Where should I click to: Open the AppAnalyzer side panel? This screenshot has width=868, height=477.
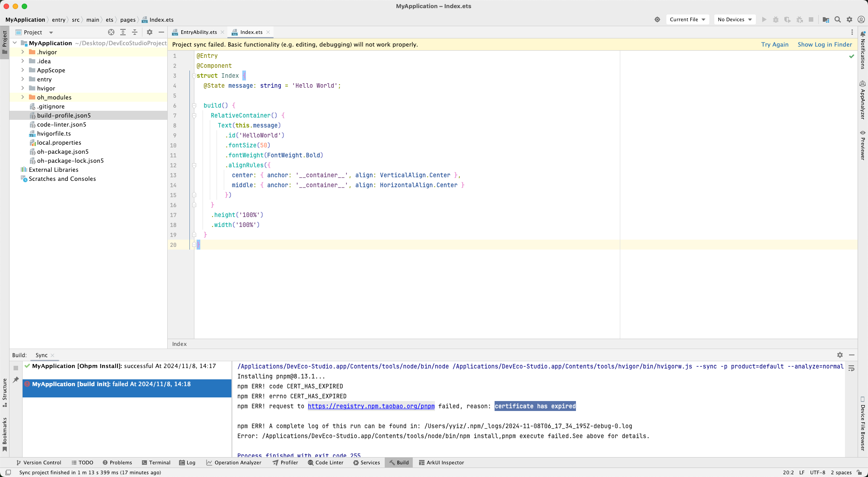(863, 100)
